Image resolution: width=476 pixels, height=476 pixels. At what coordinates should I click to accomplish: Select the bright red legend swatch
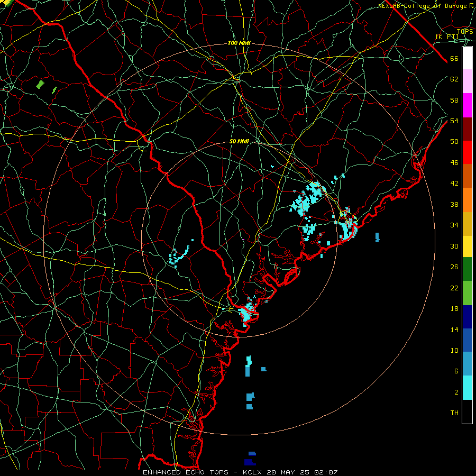(x=467, y=152)
